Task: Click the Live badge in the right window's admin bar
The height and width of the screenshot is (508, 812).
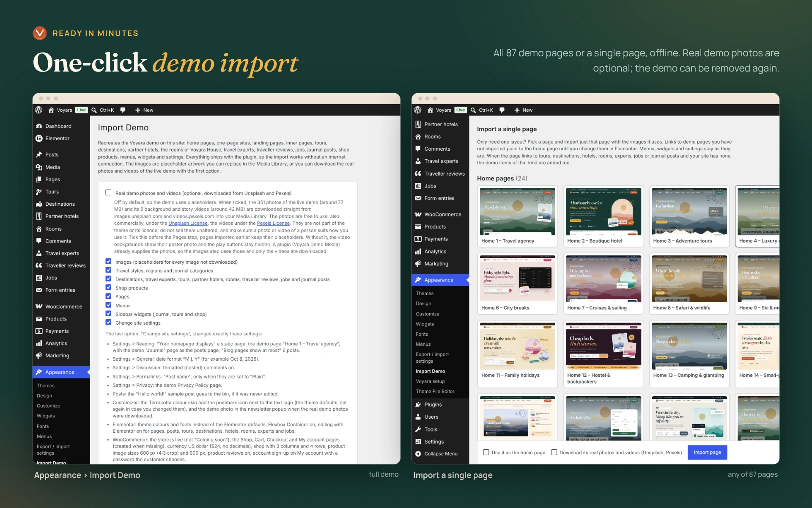Action: (460, 110)
